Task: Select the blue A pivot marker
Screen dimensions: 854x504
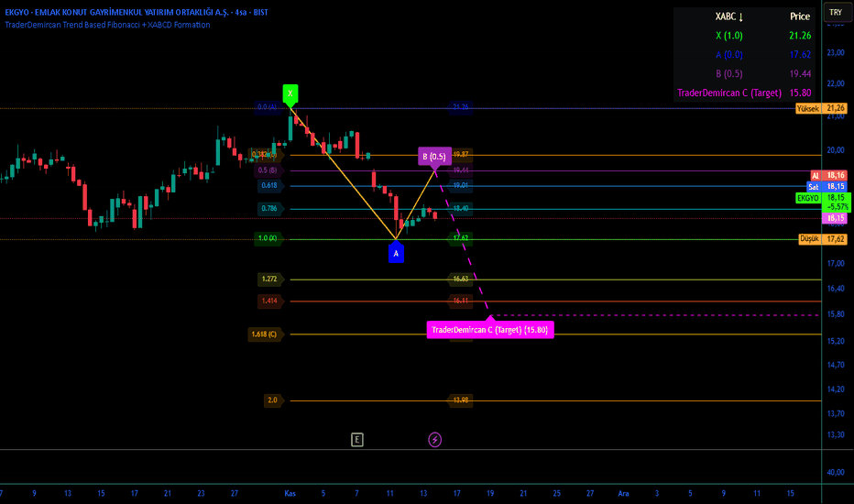Action: coord(396,253)
